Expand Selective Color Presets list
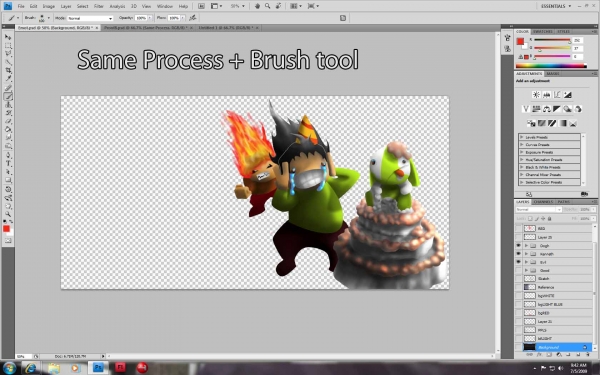The image size is (600, 375). [x=522, y=183]
